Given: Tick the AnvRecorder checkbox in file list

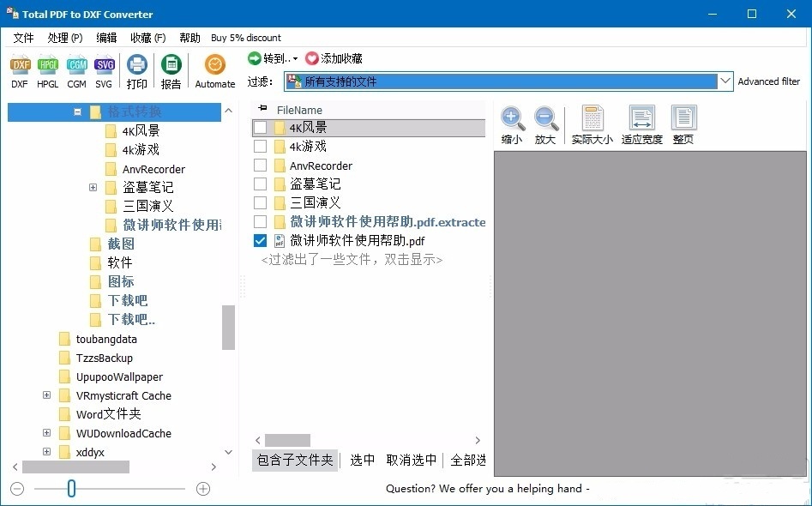Looking at the screenshot, I should point(260,166).
